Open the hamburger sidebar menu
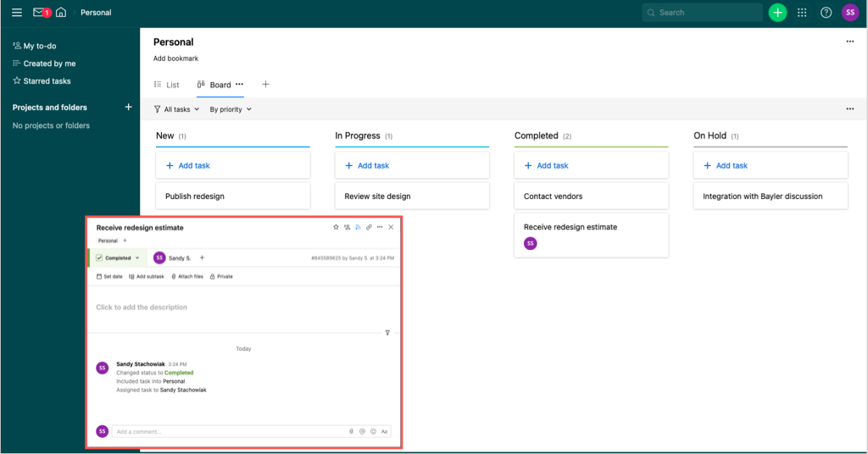 [x=17, y=13]
